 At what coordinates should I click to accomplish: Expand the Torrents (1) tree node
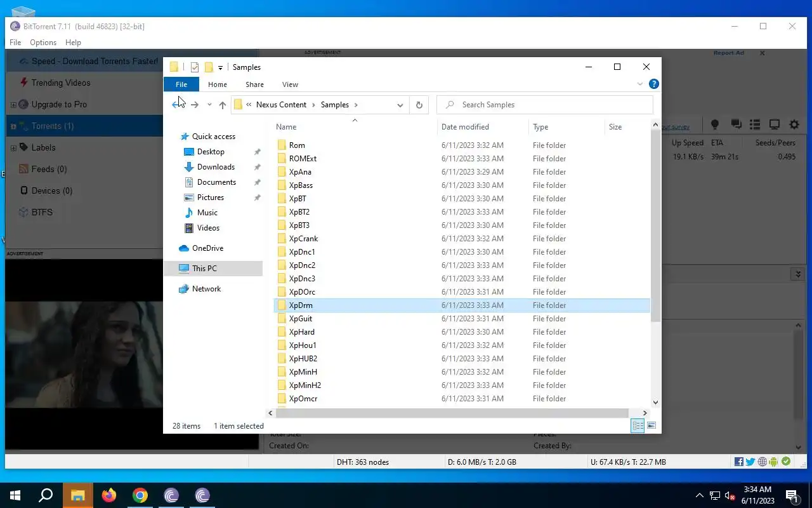tap(13, 126)
